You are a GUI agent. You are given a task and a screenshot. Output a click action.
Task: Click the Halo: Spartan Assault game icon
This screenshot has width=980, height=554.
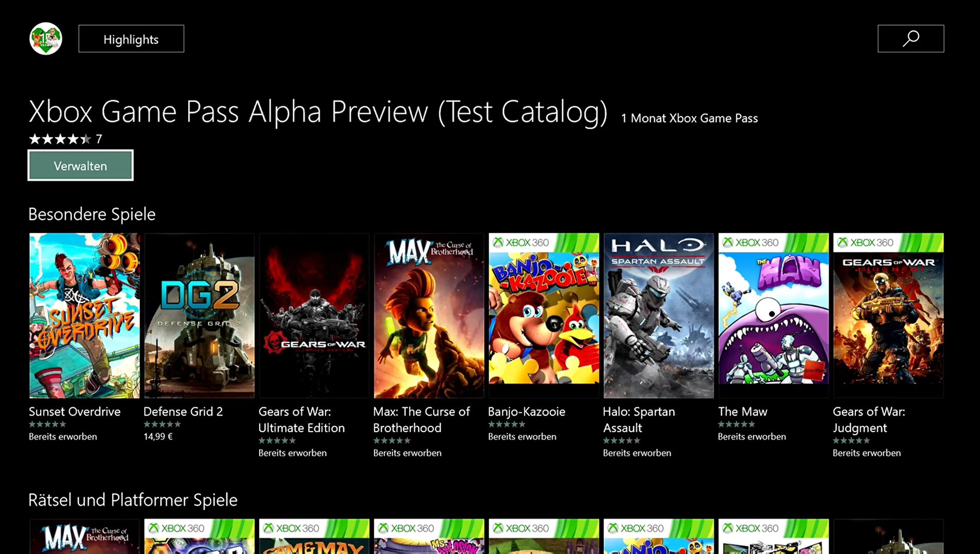658,316
